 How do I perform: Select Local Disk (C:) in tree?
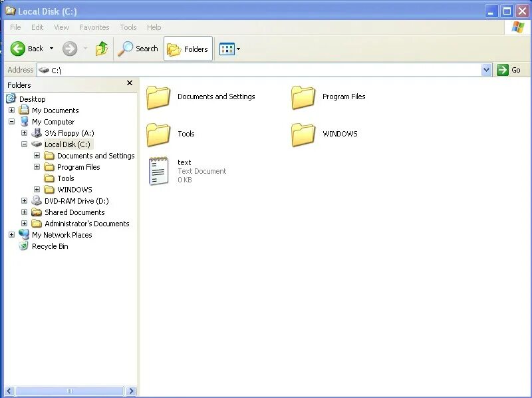click(x=67, y=144)
